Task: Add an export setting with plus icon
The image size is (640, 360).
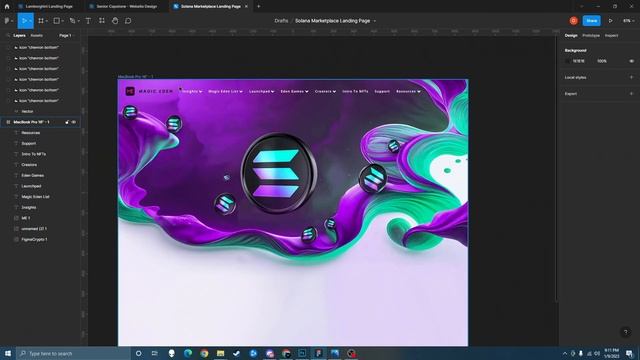Action: click(631, 93)
